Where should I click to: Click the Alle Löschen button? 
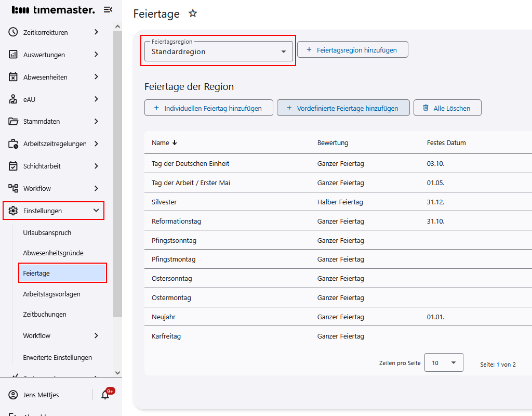447,108
